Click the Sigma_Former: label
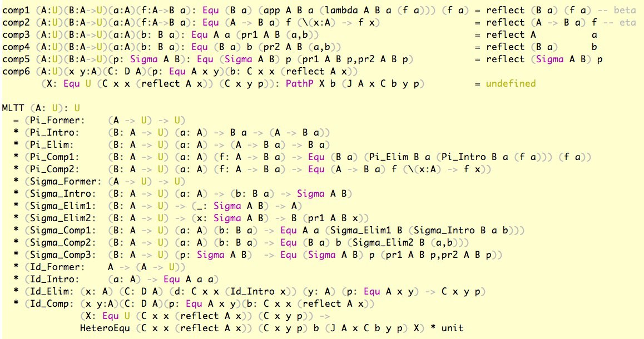This screenshot has width=644, height=339. (66, 181)
